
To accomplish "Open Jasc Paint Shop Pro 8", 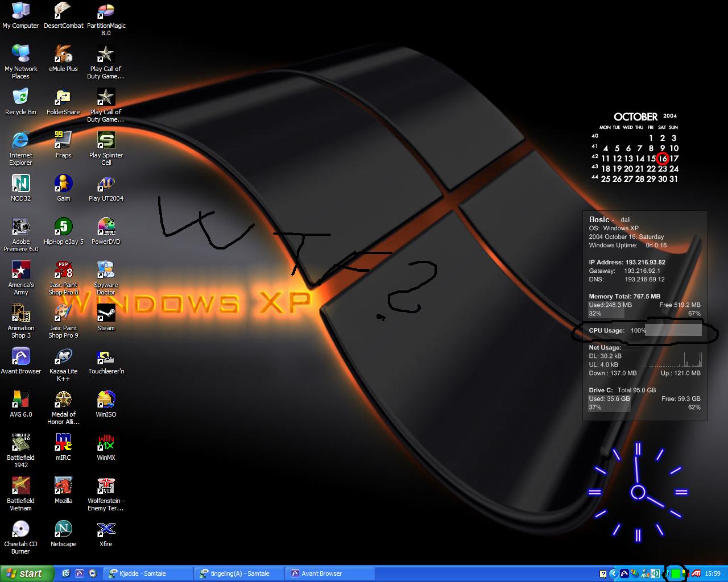I will [63, 278].
